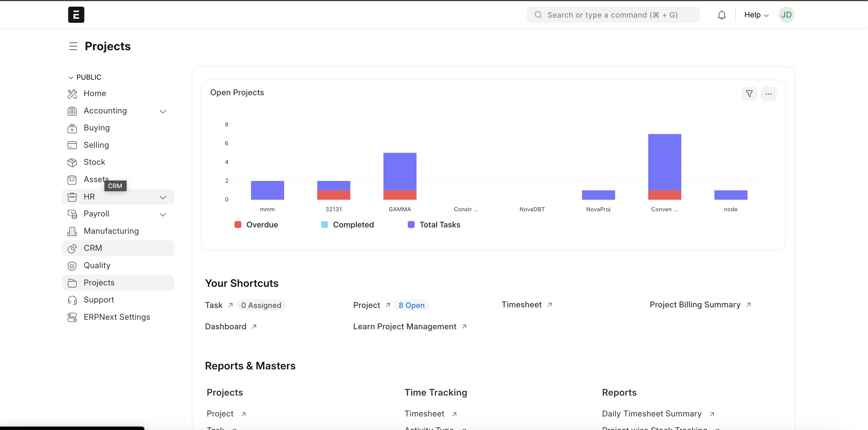Open the Stock module icon
The height and width of the screenshot is (430, 868).
(x=72, y=162)
